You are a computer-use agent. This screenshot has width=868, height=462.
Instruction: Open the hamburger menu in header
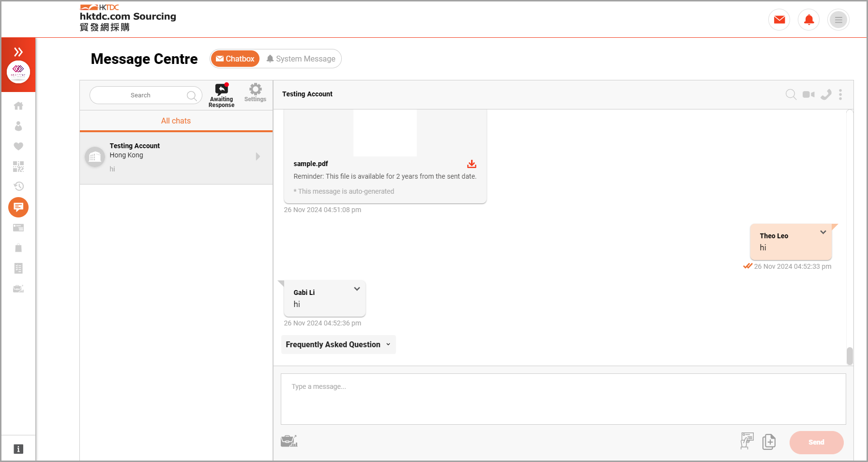pyautogui.click(x=838, y=20)
